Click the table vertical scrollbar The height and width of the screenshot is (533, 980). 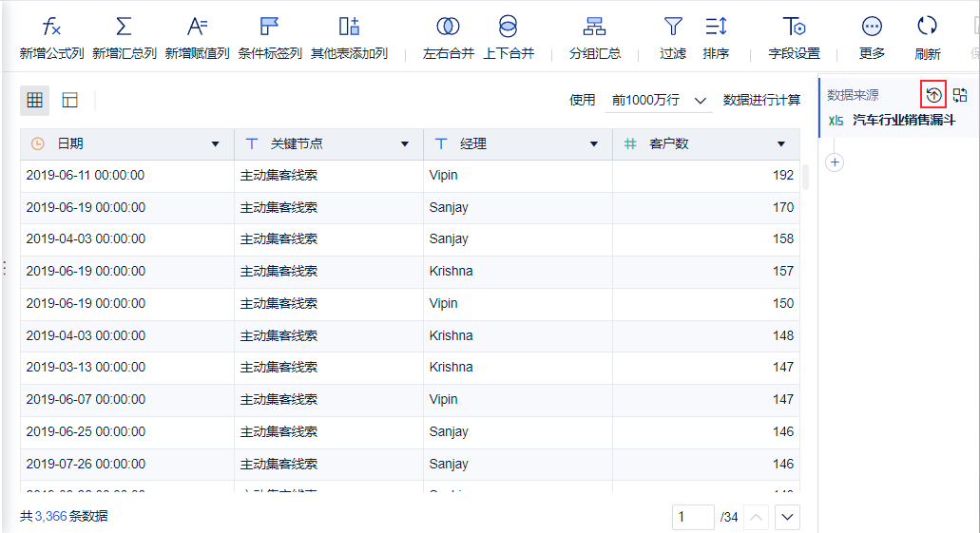click(x=806, y=177)
